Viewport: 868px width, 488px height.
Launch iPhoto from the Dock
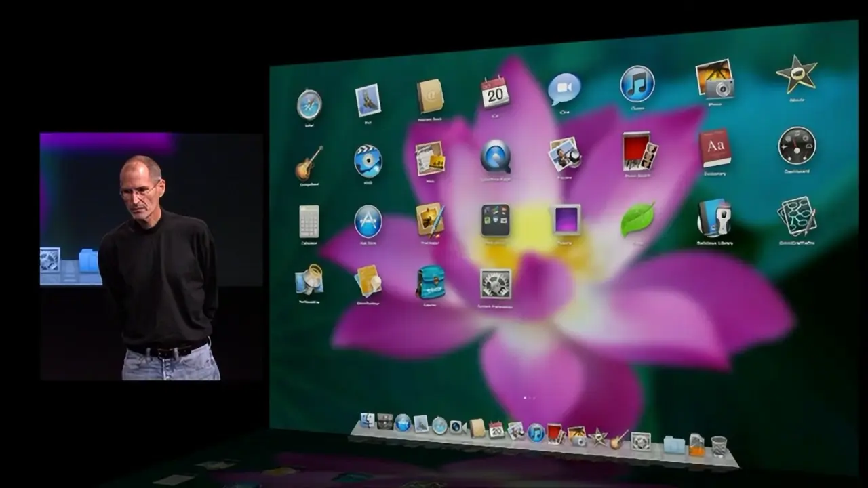576,436
